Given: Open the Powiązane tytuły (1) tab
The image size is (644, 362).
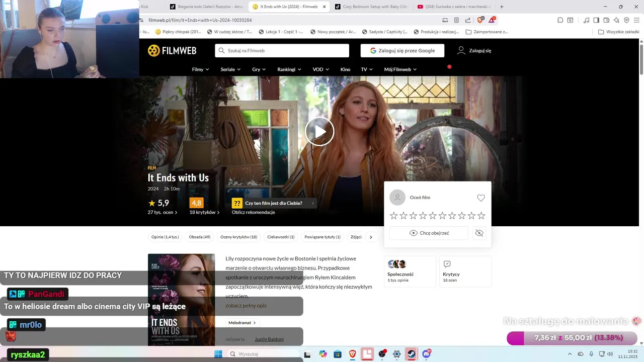Looking at the screenshot, I should point(323,237).
